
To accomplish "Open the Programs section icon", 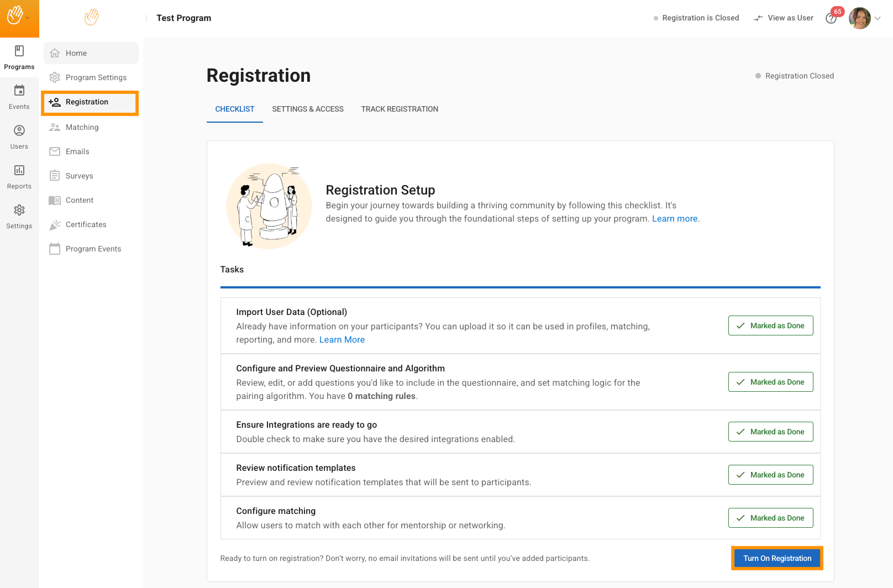I will click(19, 51).
